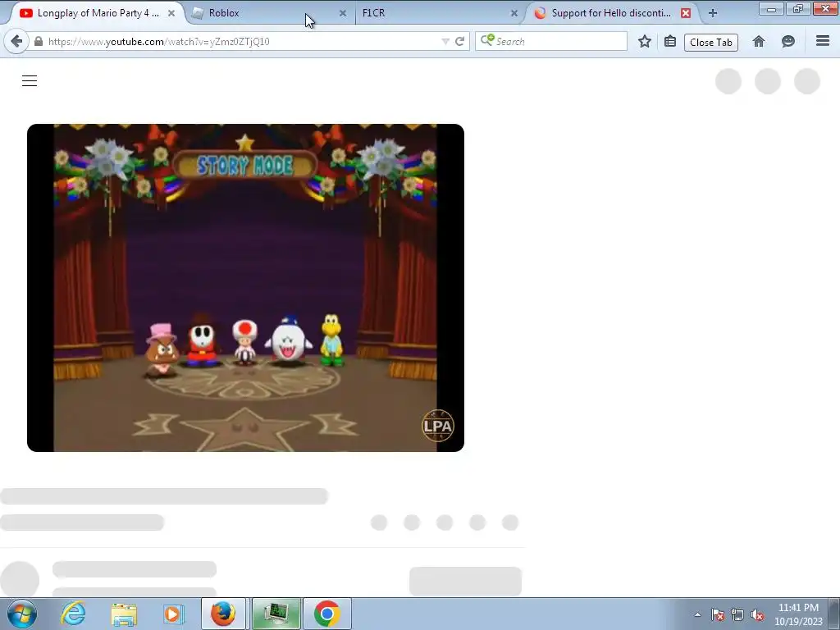Go to the Firefox home page icon
This screenshot has height=630, width=840.
pos(759,41)
